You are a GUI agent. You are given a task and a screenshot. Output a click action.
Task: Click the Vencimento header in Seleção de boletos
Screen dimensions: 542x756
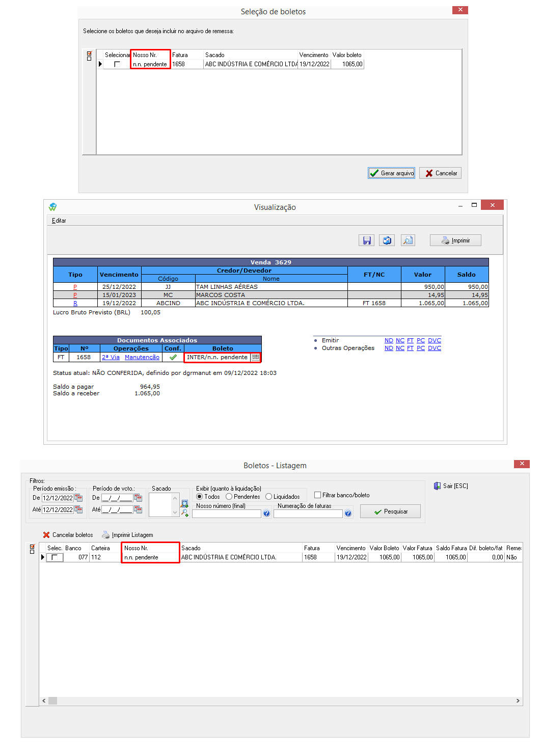click(x=314, y=55)
